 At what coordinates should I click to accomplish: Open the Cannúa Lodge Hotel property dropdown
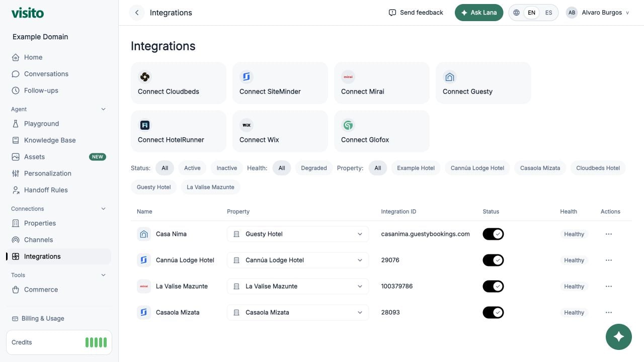point(298,260)
